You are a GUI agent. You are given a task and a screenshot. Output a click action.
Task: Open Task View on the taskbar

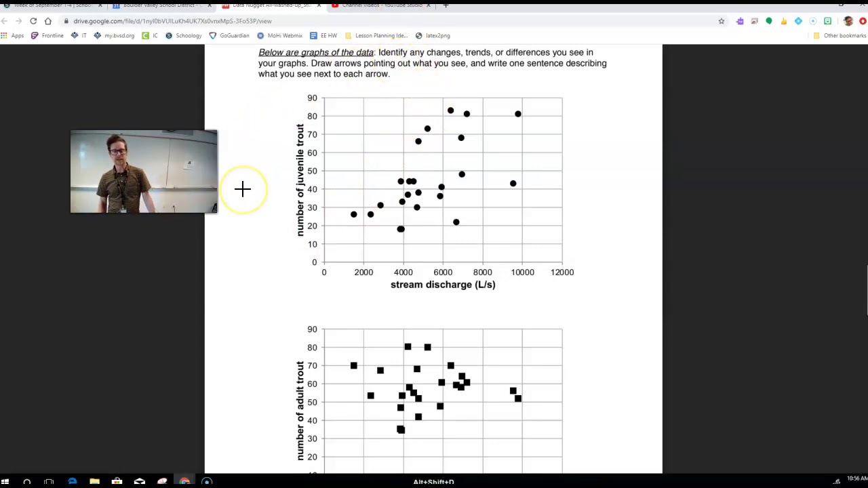[49, 482]
